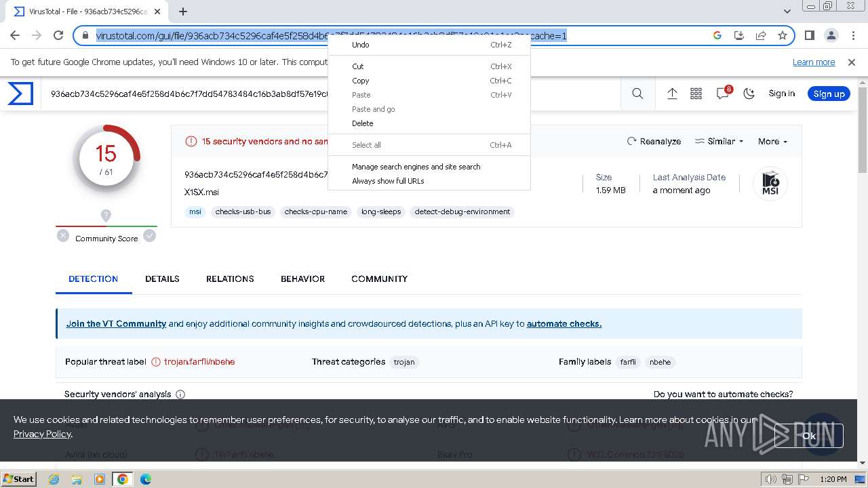Open File Explorer from taskbar
The height and width of the screenshot is (488, 868).
pyautogui.click(x=77, y=479)
